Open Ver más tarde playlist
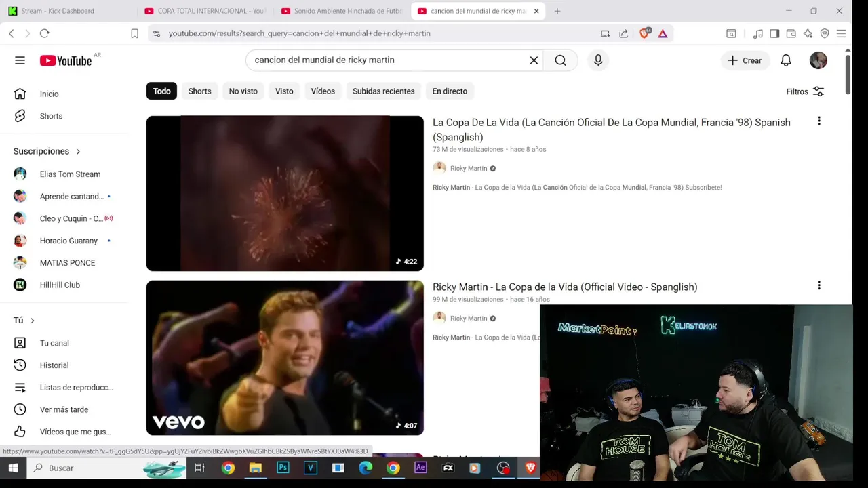The height and width of the screenshot is (488, 868). pyautogui.click(x=64, y=409)
